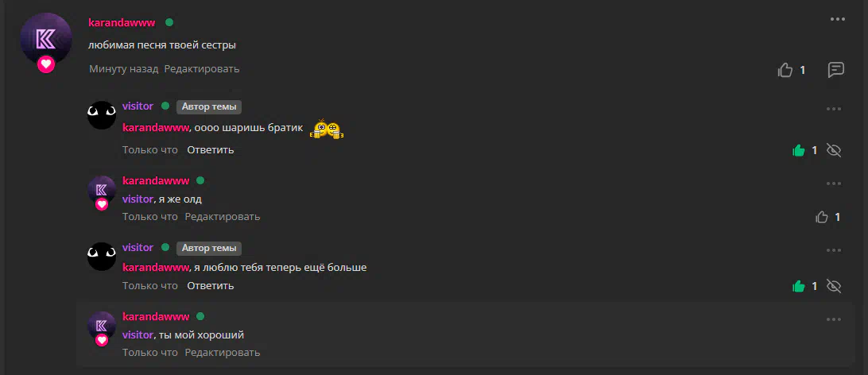Open visitor's black avatar on first reply

click(102, 115)
